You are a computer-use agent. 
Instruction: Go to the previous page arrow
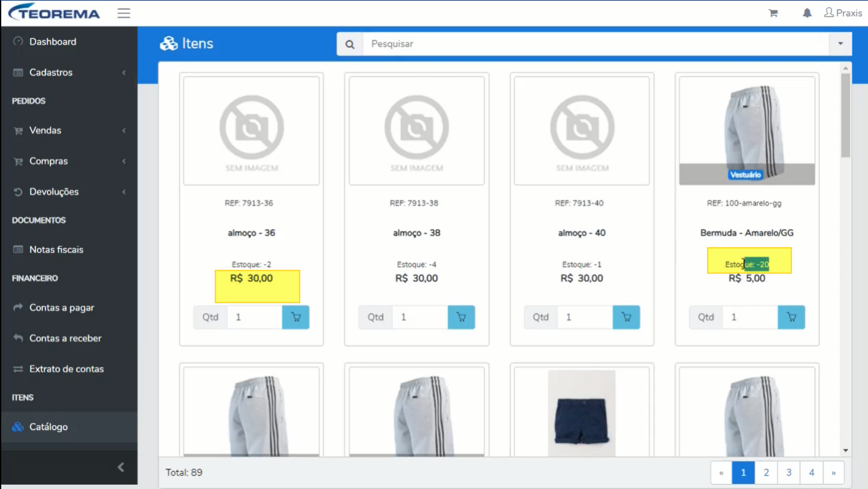721,472
